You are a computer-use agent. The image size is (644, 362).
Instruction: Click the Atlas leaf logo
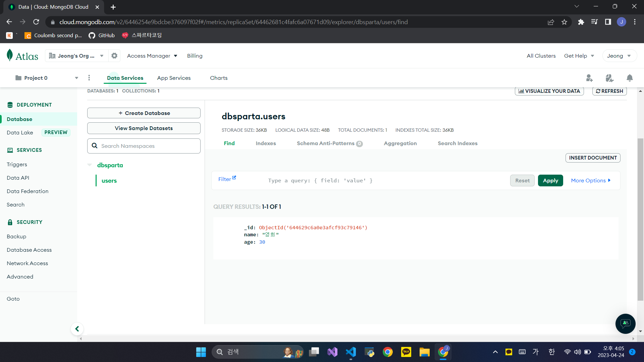pos(10,55)
